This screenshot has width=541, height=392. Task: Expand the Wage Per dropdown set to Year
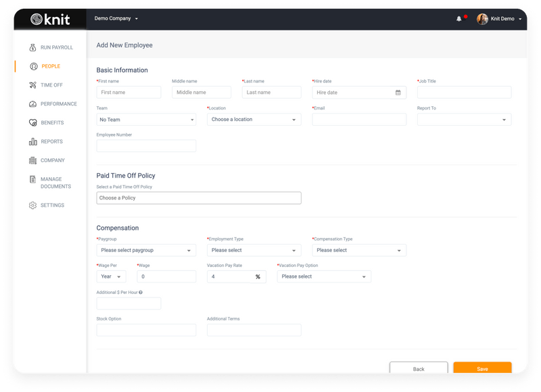tap(109, 276)
